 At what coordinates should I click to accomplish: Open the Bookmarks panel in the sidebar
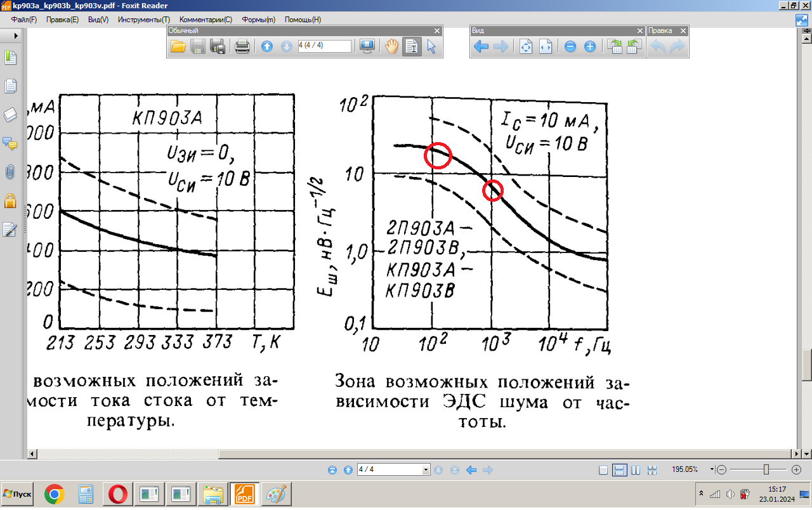pos(10,58)
